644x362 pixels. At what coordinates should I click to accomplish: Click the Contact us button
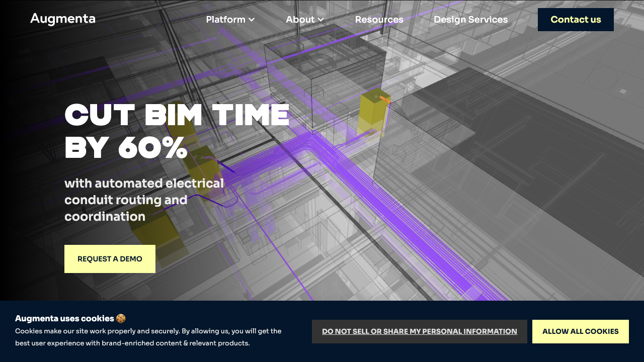tap(575, 20)
